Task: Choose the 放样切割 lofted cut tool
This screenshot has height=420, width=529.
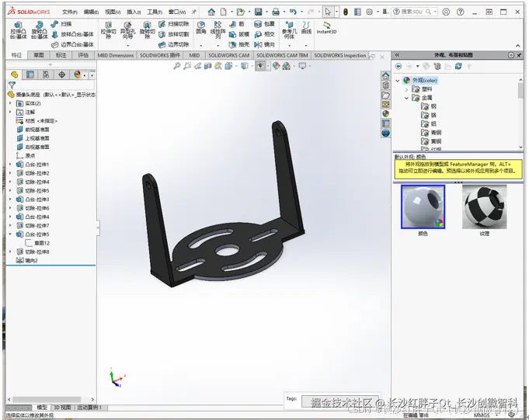Action: coord(174,34)
